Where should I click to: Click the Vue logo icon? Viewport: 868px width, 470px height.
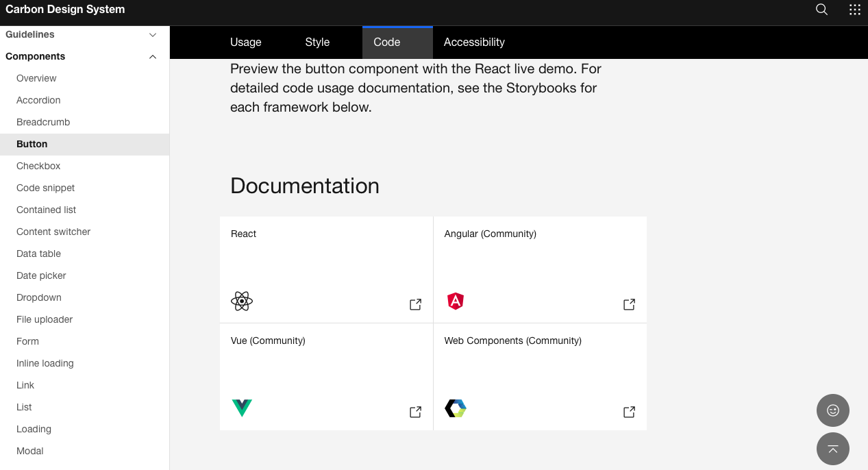[242, 408]
